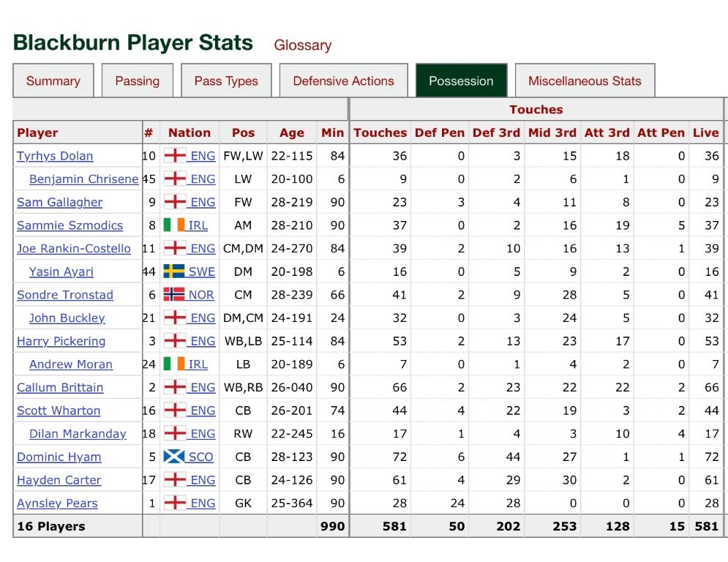Select the Pass Types tab
This screenshot has height=562, width=728.
point(226,81)
